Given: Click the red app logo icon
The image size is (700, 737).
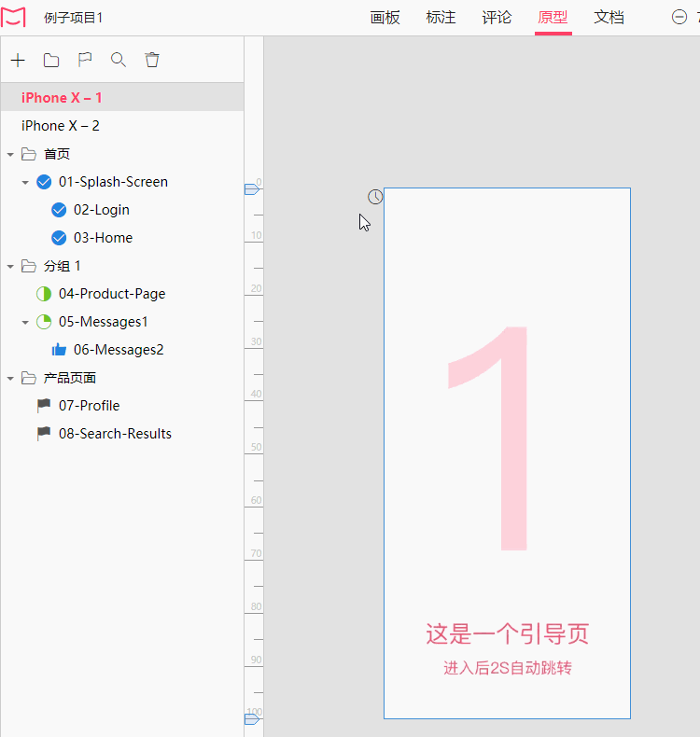Looking at the screenshot, I should click(13, 18).
